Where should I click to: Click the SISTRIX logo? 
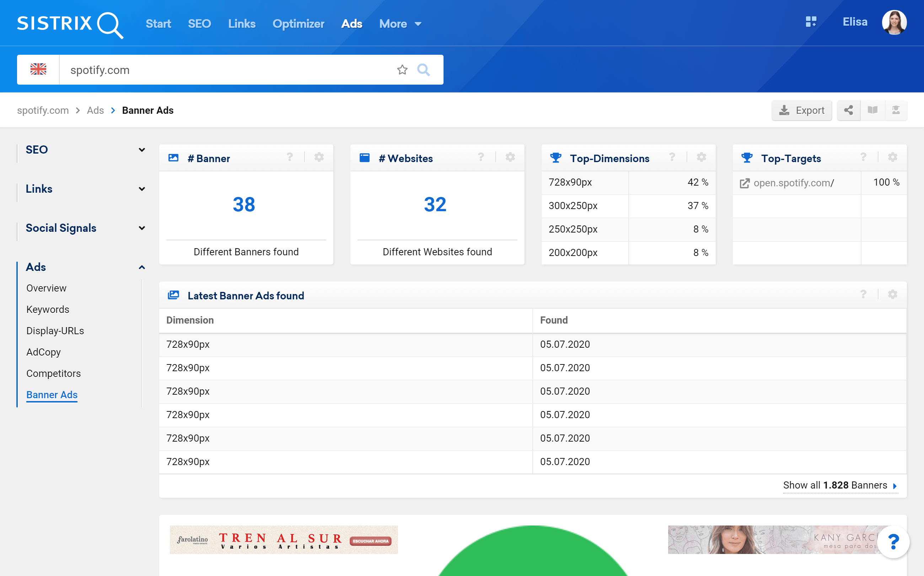[70, 25]
